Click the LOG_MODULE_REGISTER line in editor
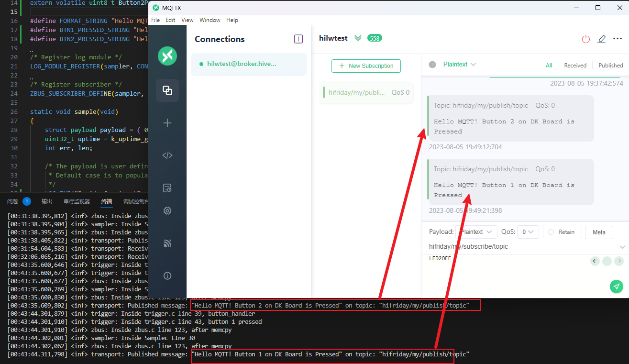 89,66
